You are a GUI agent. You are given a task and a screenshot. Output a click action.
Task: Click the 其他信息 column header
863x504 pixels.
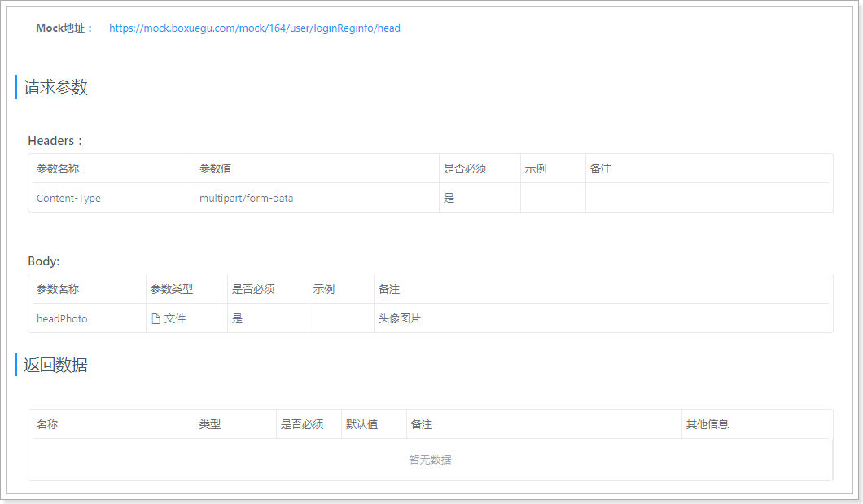tap(707, 424)
